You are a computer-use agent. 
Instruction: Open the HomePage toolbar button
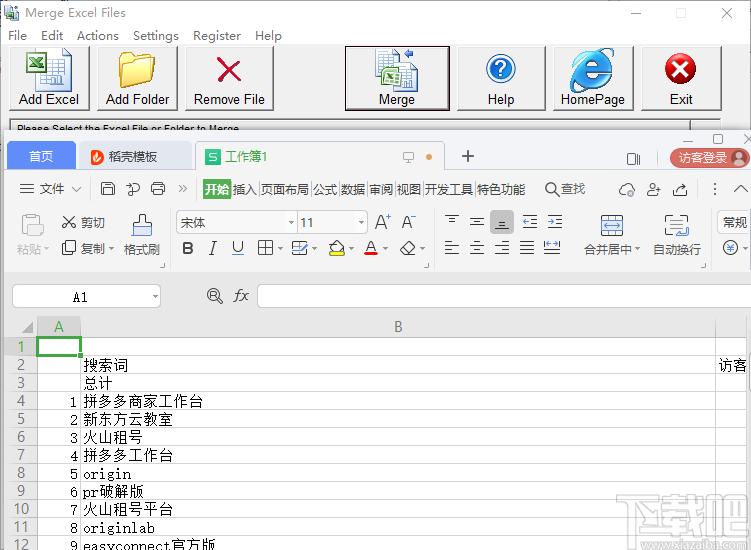pyautogui.click(x=593, y=79)
